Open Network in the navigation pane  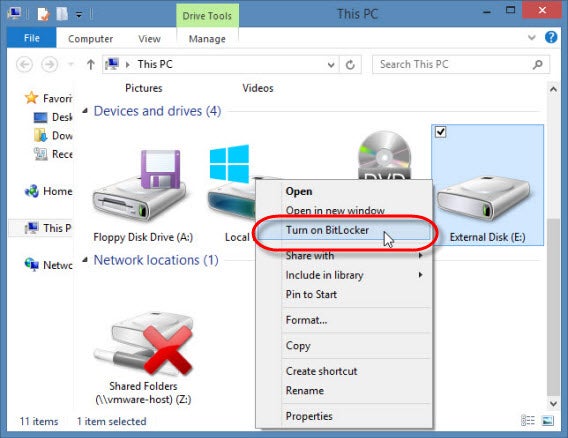pos(48,265)
